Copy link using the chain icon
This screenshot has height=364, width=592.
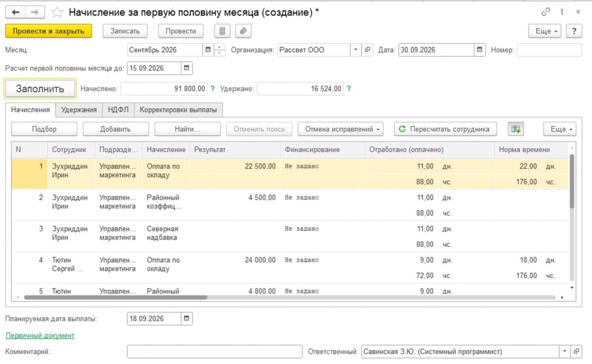(546, 12)
